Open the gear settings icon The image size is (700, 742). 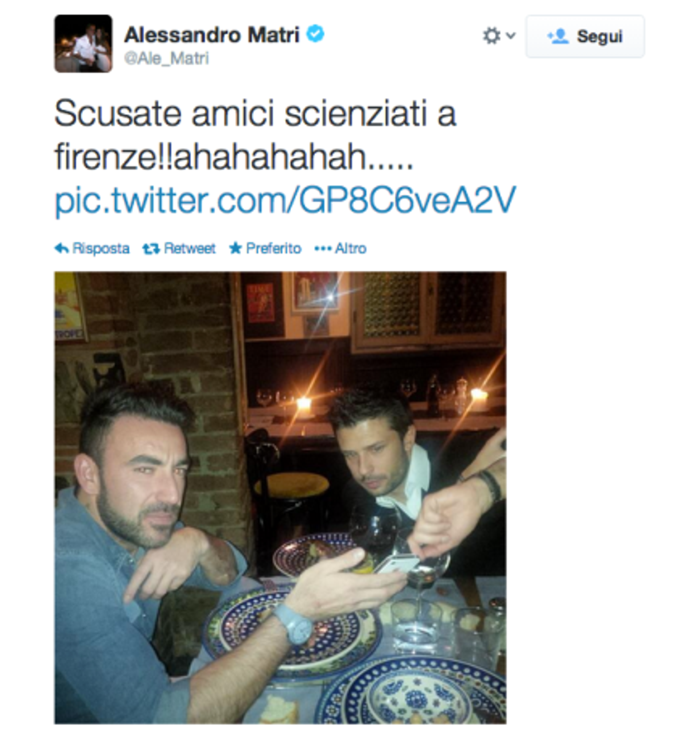pyautogui.click(x=491, y=36)
